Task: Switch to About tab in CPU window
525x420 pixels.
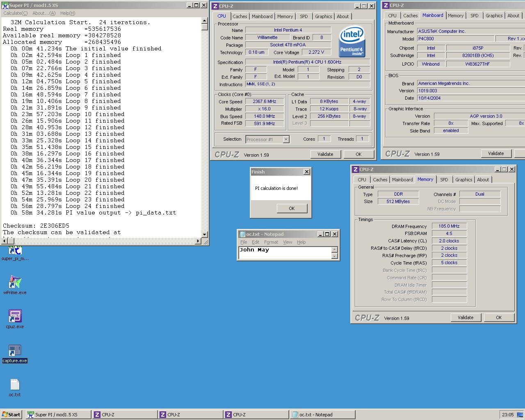Action: (343, 16)
